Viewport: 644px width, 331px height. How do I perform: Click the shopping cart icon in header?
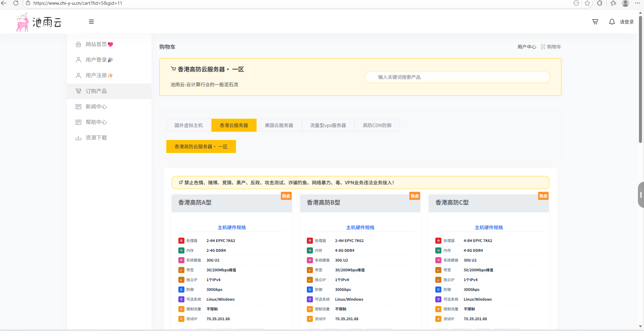pos(595,22)
